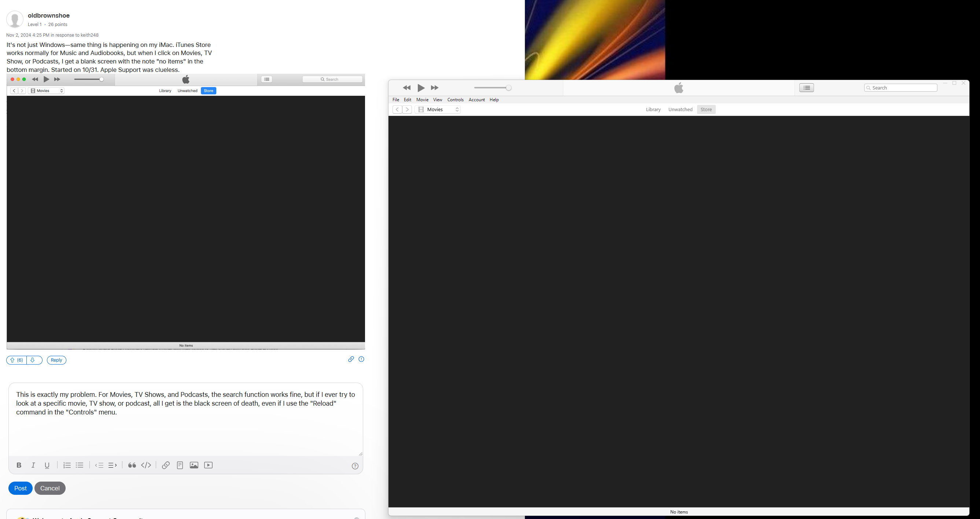Select the Unwatched tab in iTunes
Image resolution: width=980 pixels, height=519 pixels.
point(680,110)
